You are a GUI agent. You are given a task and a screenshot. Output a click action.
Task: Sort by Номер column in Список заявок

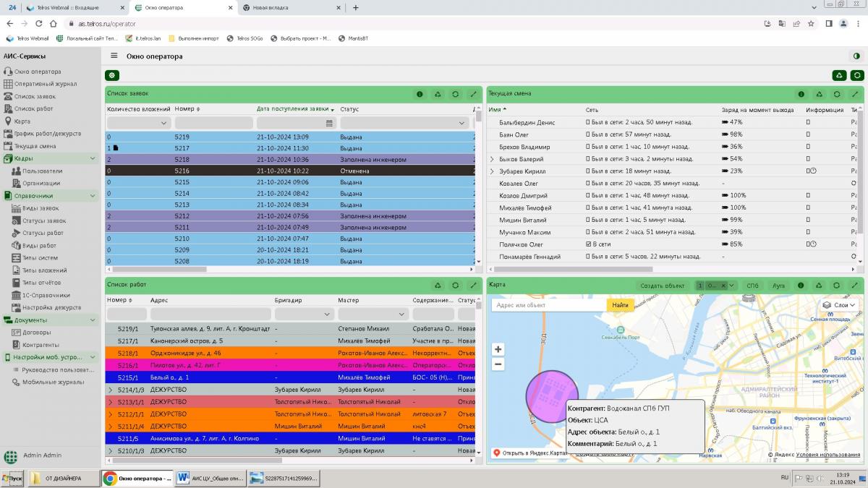(187, 109)
